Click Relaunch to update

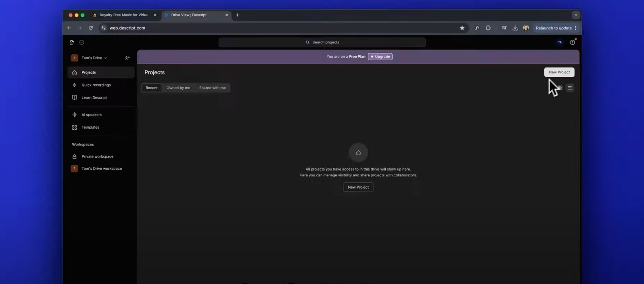tap(554, 28)
